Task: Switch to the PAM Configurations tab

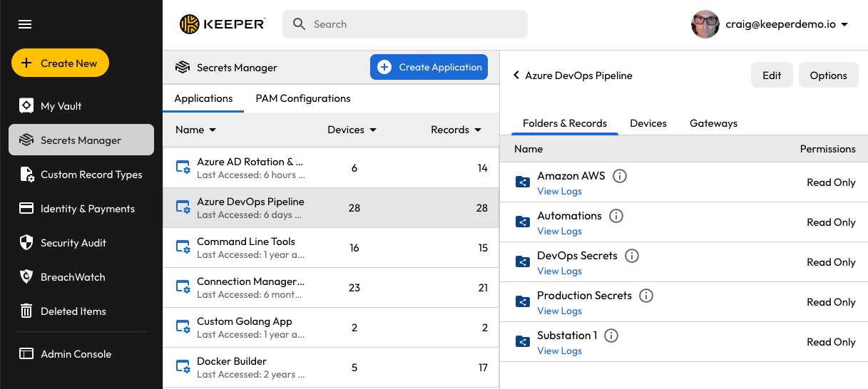Action: pyautogui.click(x=303, y=98)
